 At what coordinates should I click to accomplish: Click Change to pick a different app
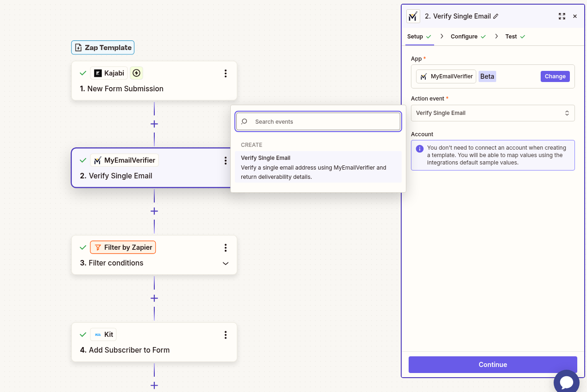555,76
